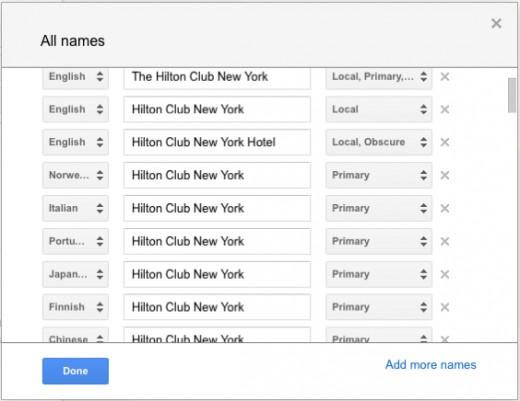This screenshot has height=401, width=520.
Task: Open the Italian language dropdown
Action: tap(75, 208)
